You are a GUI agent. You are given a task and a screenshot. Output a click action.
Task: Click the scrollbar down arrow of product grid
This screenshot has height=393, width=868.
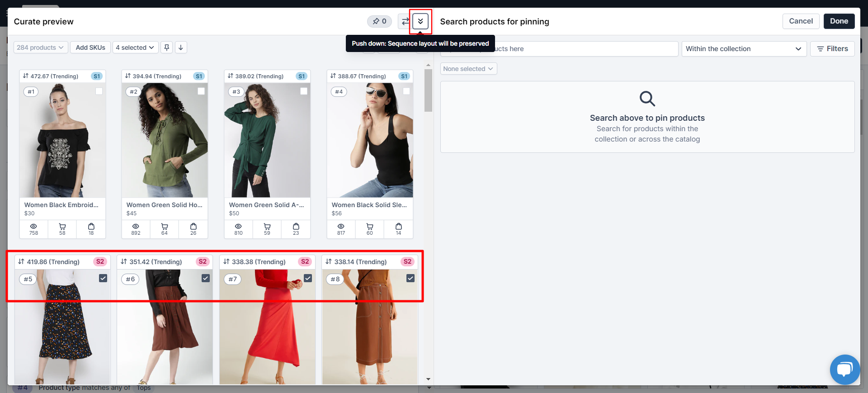pyautogui.click(x=428, y=379)
